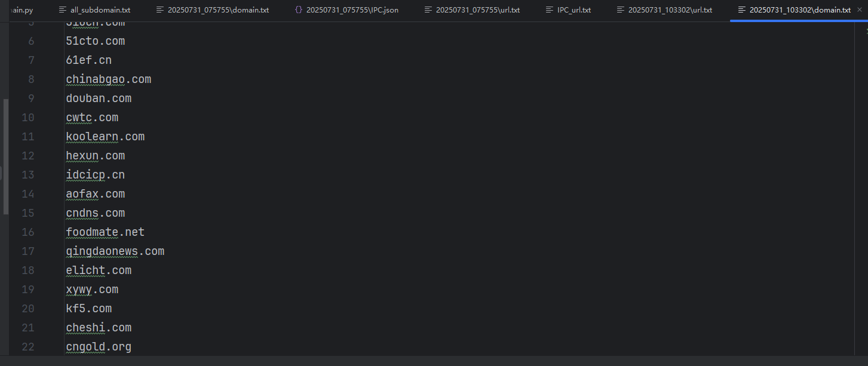The image size is (868, 366).
Task: Place cursor on cheshi.com
Action: 99,328
